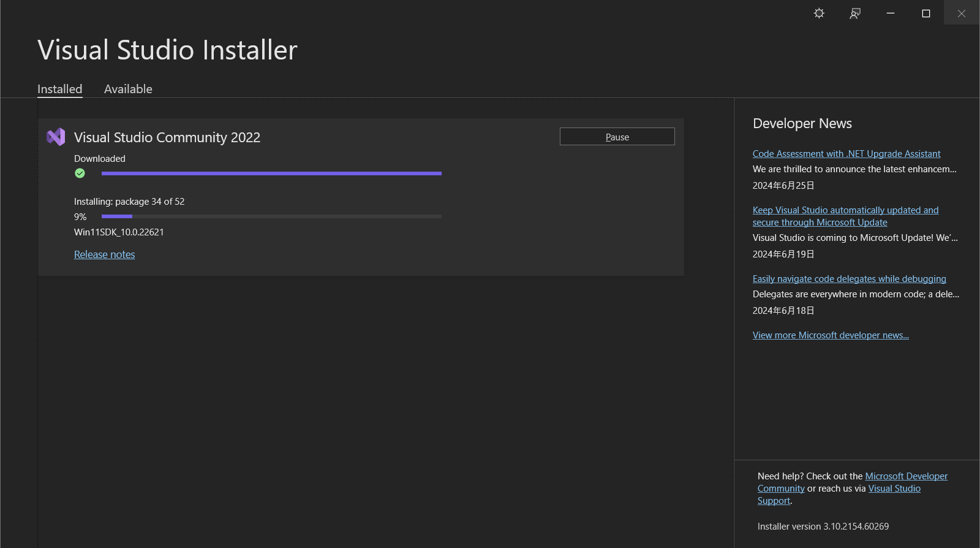Screen dimensions: 980x548
Task: Maximize the installer window
Action: pos(926,13)
